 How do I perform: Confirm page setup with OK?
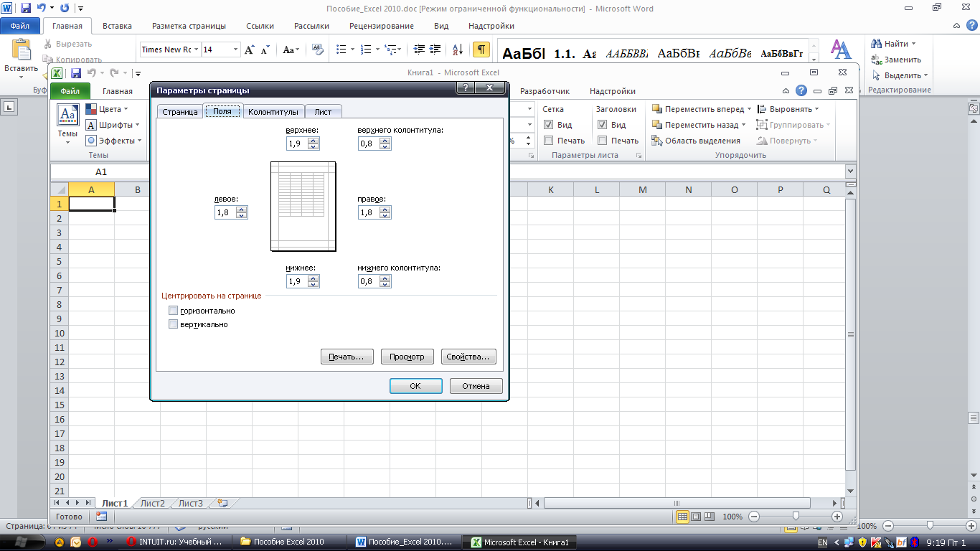coord(415,386)
